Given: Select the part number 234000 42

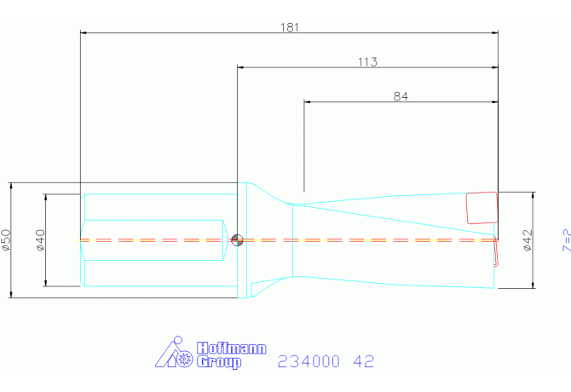Looking at the screenshot, I should 326,362.
